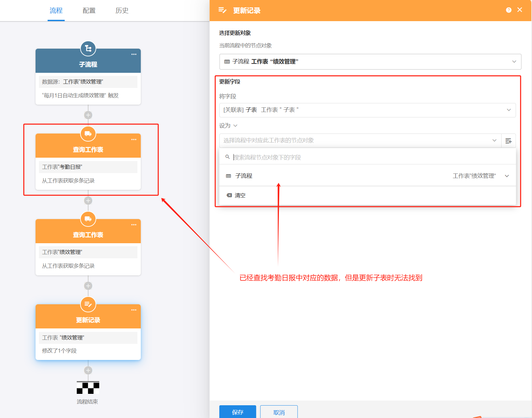The height and width of the screenshot is (418, 532).
Task: Click the 清空 delete icon
Action: tap(229, 195)
